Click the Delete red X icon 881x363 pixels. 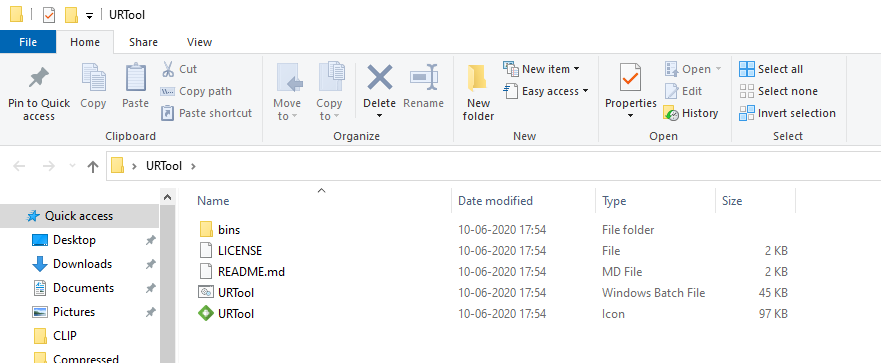click(380, 77)
